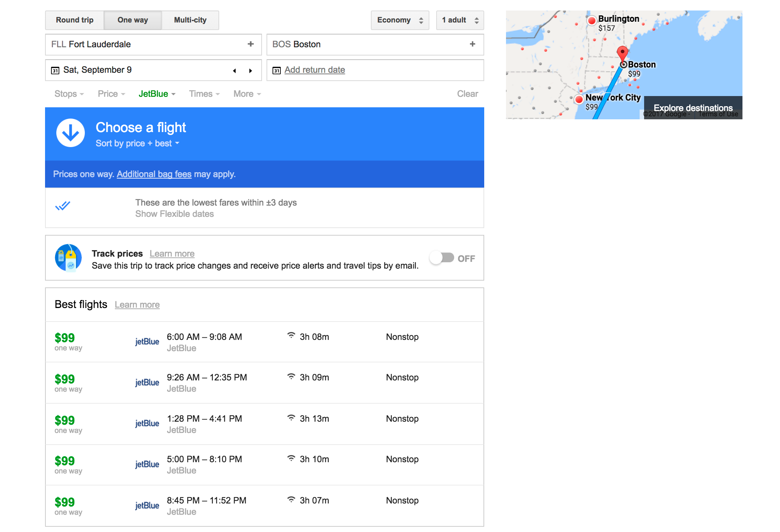Click the Burlington marker on the map
This screenshot has height=532, width=780.
(x=592, y=21)
